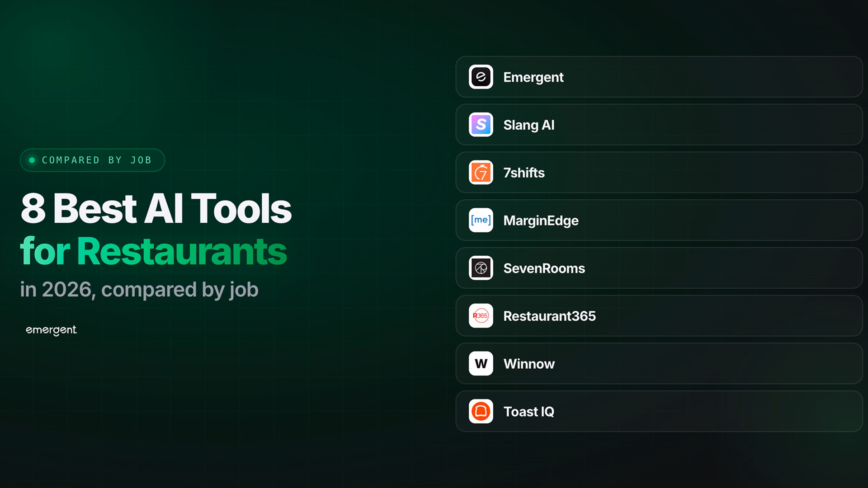
Task: Click the Restaurant365 R365 icon
Action: click(x=481, y=316)
